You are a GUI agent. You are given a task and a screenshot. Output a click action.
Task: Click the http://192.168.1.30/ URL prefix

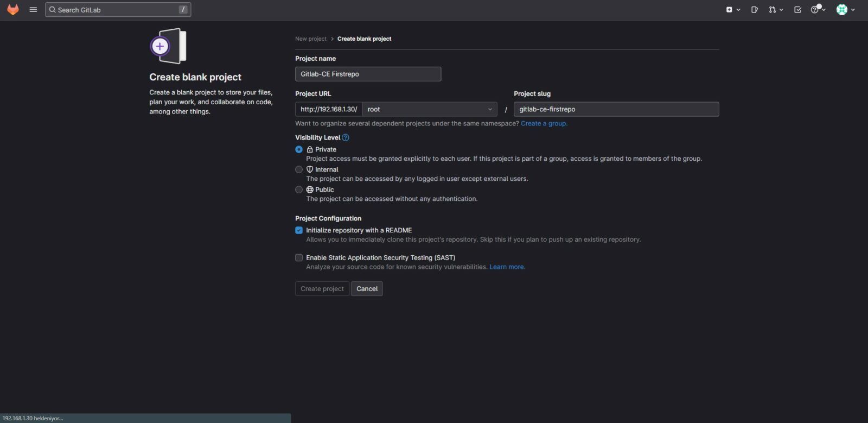(329, 109)
